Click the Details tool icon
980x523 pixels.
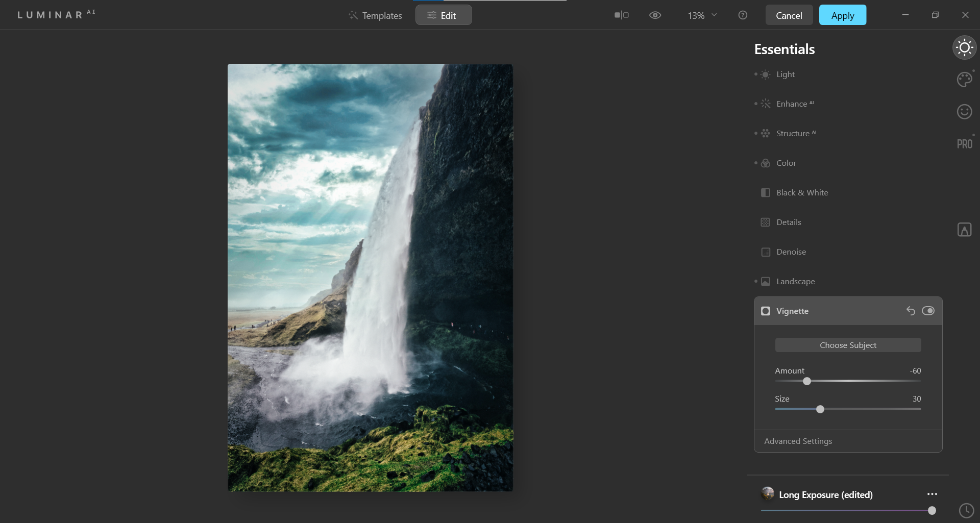[766, 222]
